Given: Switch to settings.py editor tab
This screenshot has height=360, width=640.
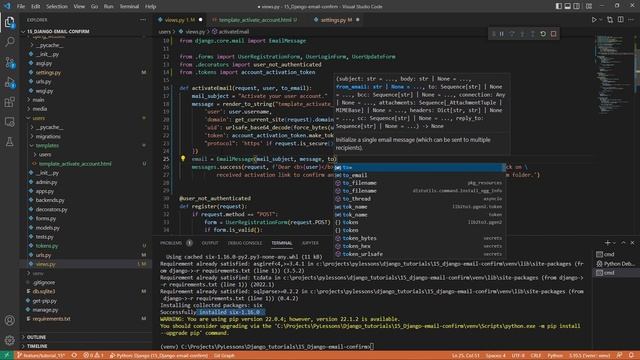Looking at the screenshot, I should (x=336, y=20).
